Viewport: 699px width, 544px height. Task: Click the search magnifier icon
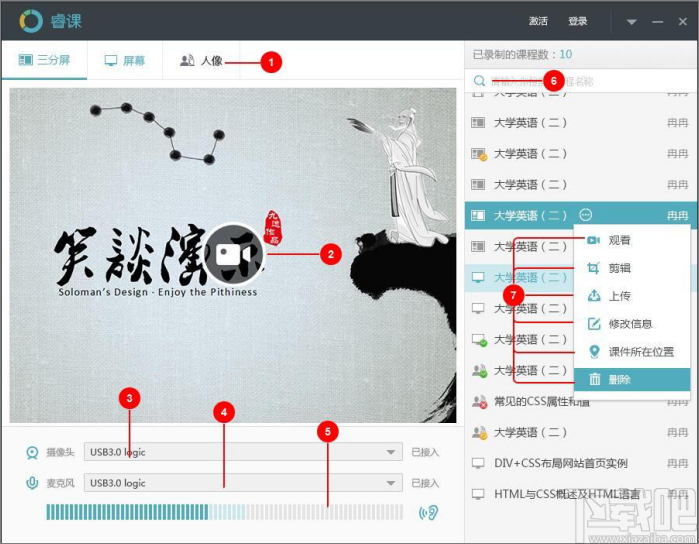479,81
